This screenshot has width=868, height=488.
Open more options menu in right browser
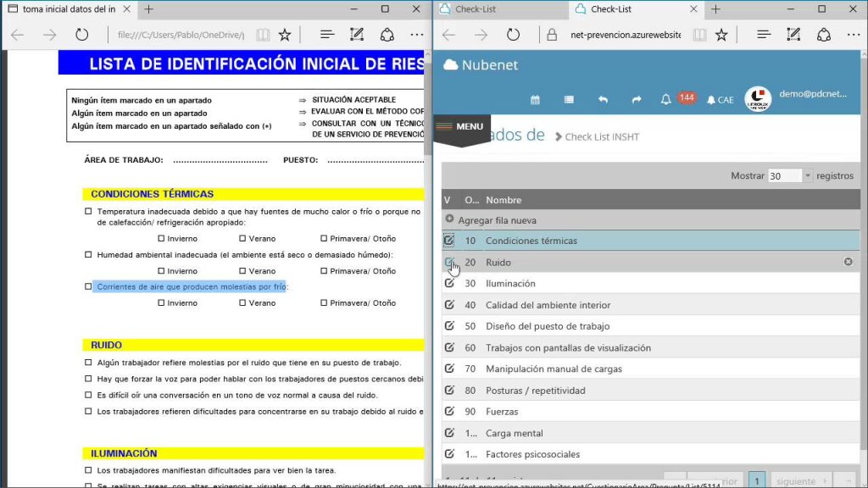tap(854, 35)
